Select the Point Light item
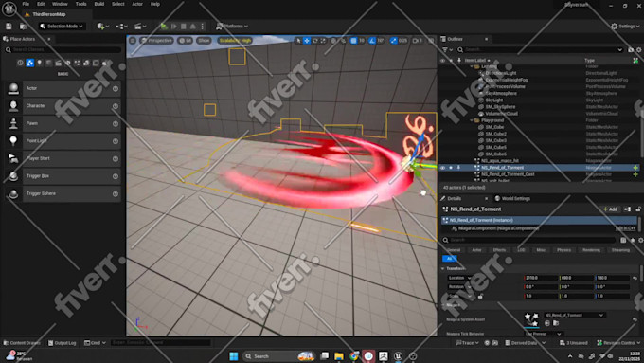644x363 pixels. 63,141
